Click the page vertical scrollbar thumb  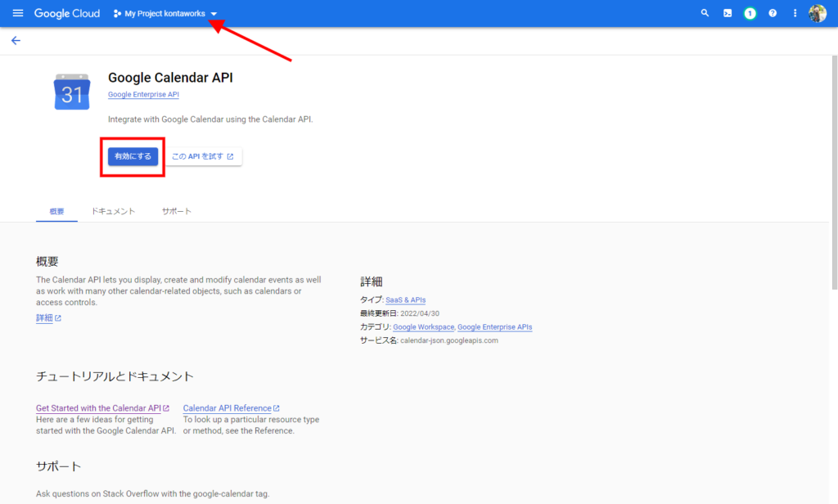pyautogui.click(x=834, y=172)
